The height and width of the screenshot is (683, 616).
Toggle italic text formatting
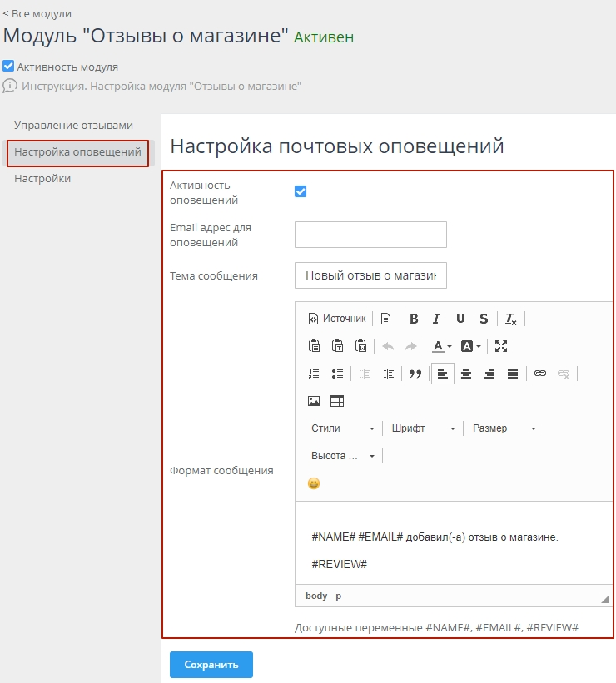coord(436,319)
